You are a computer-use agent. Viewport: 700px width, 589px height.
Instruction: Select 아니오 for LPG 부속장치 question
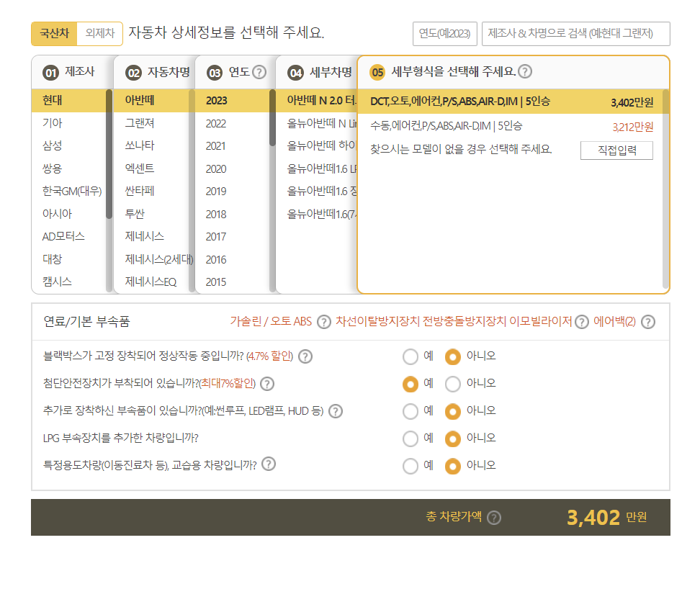pos(453,439)
